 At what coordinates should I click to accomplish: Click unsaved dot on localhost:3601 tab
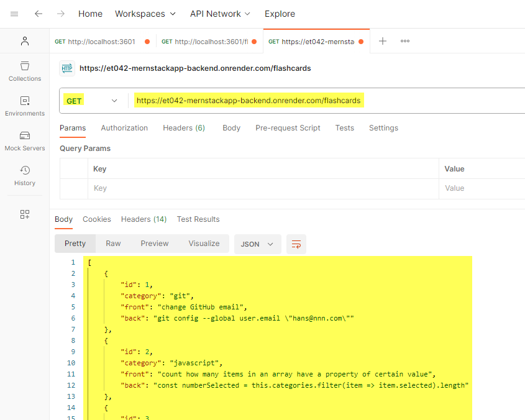tap(147, 42)
